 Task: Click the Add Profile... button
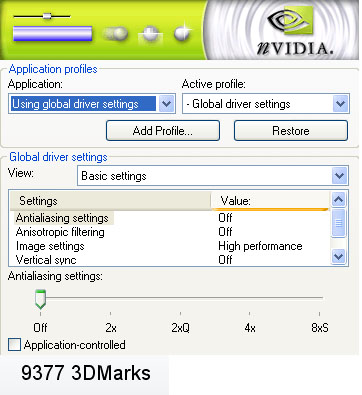tap(163, 131)
